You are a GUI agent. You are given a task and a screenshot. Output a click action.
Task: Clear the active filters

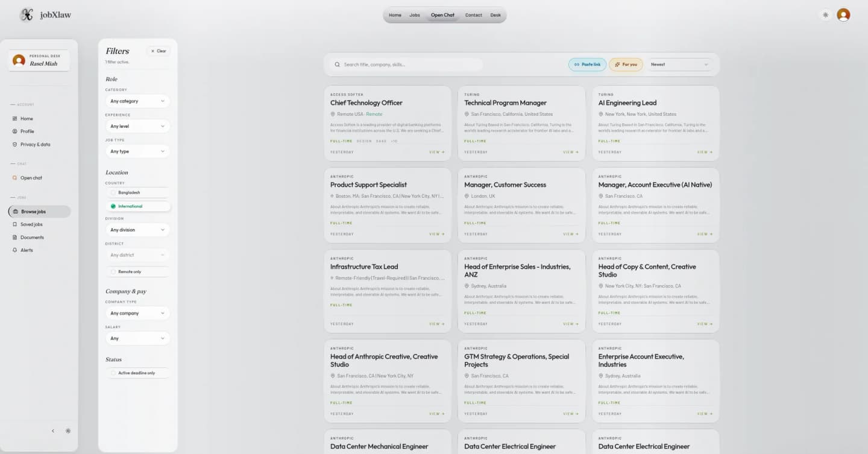(159, 51)
